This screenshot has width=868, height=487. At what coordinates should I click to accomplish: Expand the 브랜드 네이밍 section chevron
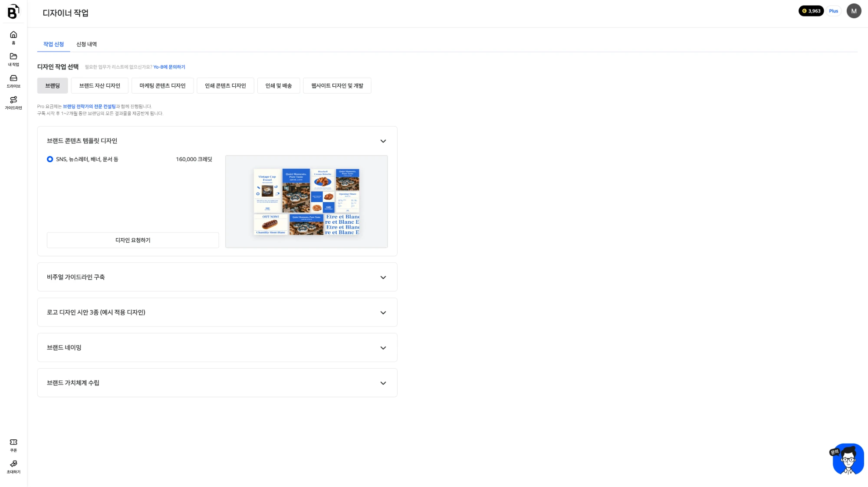[383, 348]
